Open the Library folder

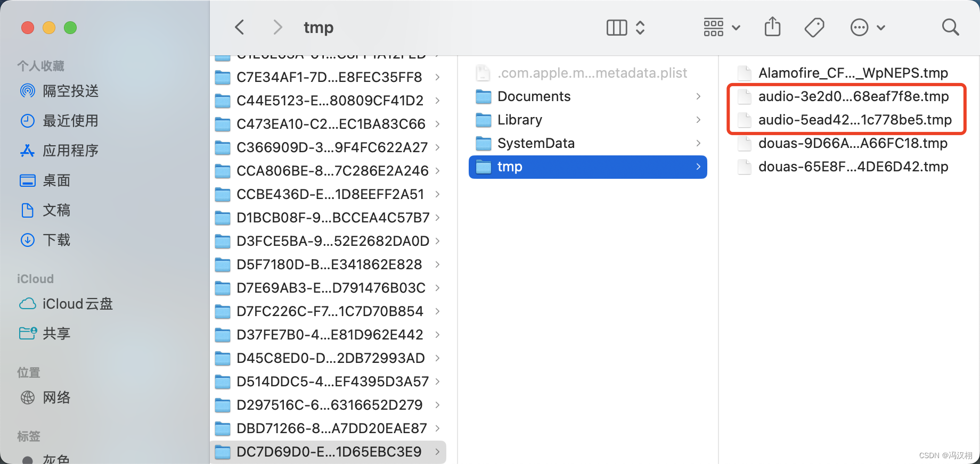[588, 120]
